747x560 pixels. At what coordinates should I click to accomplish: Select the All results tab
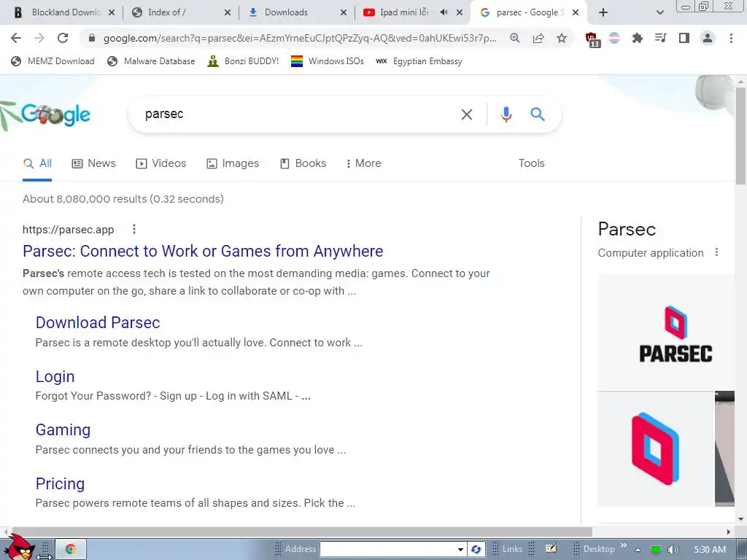(37, 163)
